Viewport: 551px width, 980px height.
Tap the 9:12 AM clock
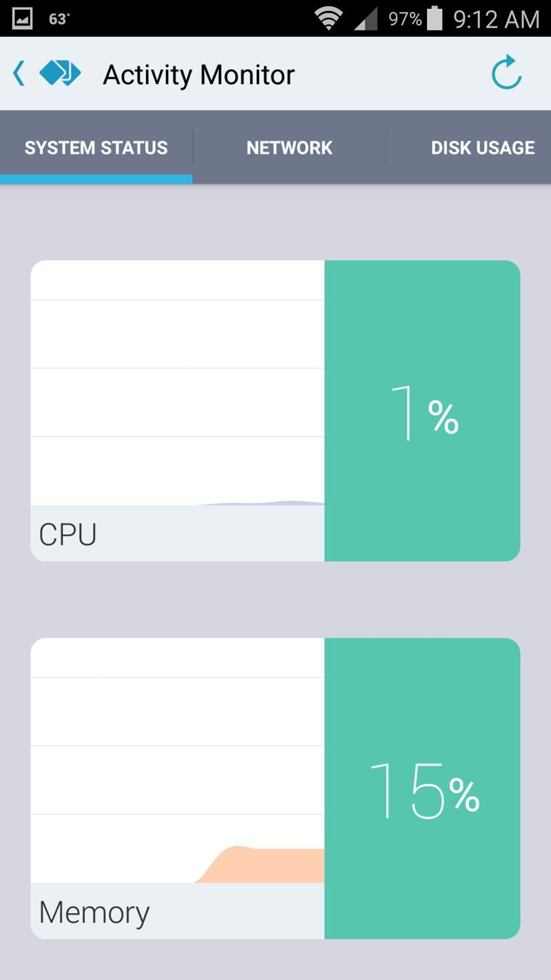click(496, 19)
